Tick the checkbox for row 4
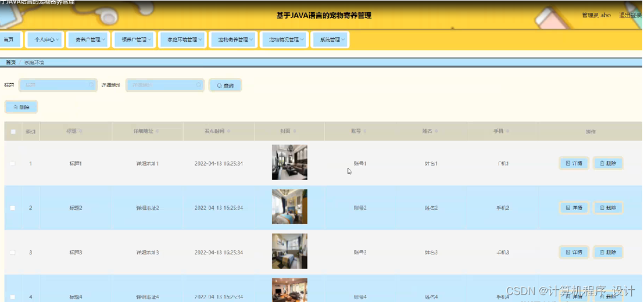The image size is (644, 302). pyautogui.click(x=13, y=297)
